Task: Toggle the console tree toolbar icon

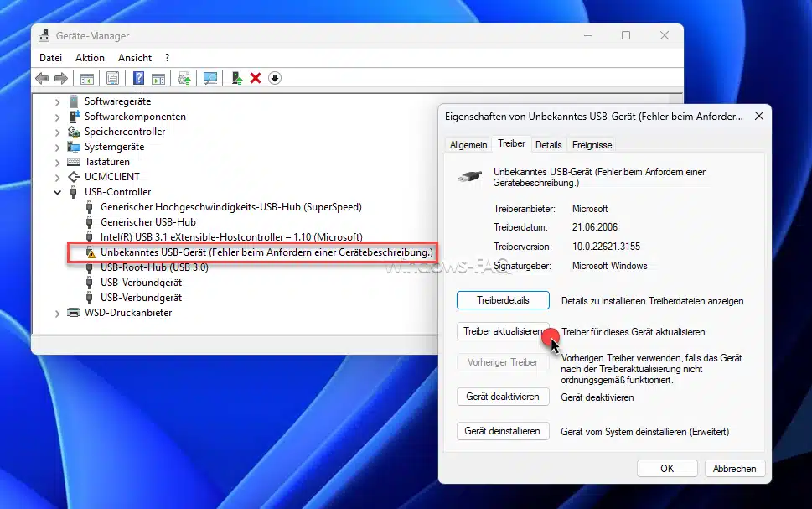Action: [x=87, y=78]
